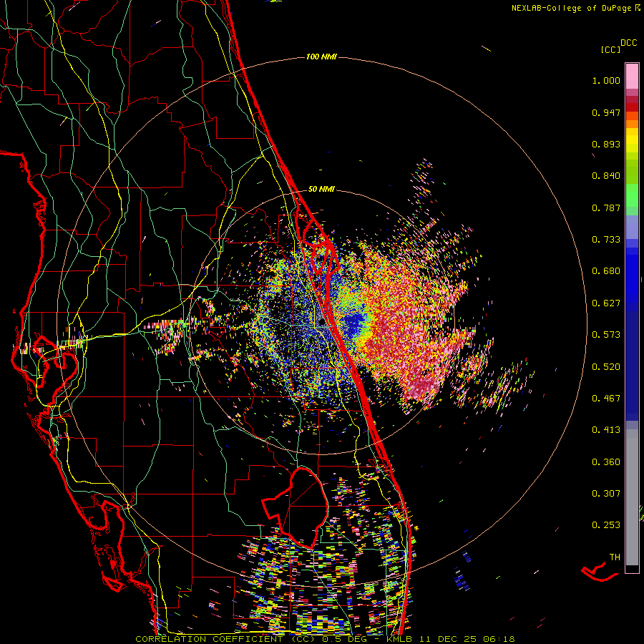Click the 0.413 scale value
This screenshot has height=644, width=644.
tap(606, 430)
